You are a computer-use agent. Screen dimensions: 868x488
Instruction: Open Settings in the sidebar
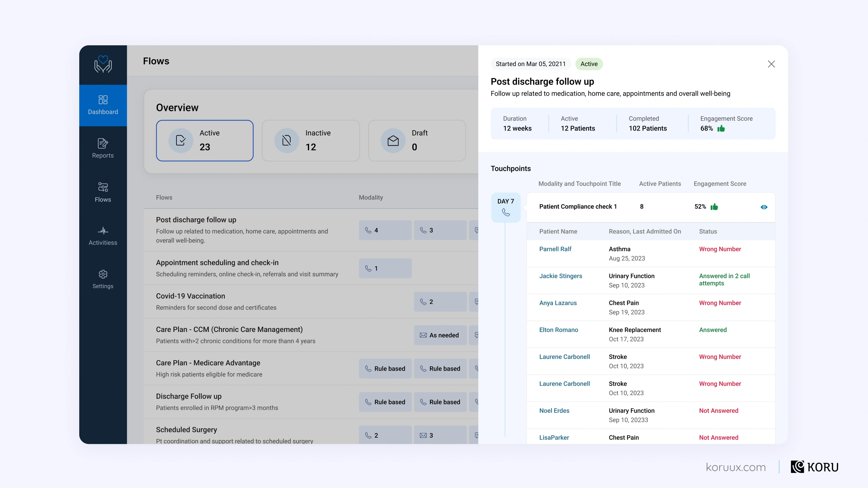(x=103, y=279)
